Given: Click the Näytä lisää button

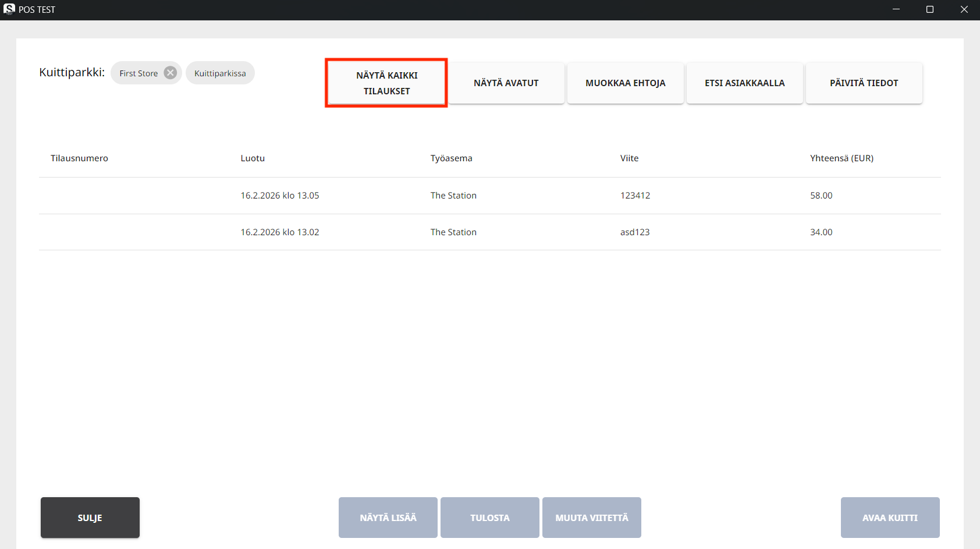Looking at the screenshot, I should (388, 518).
